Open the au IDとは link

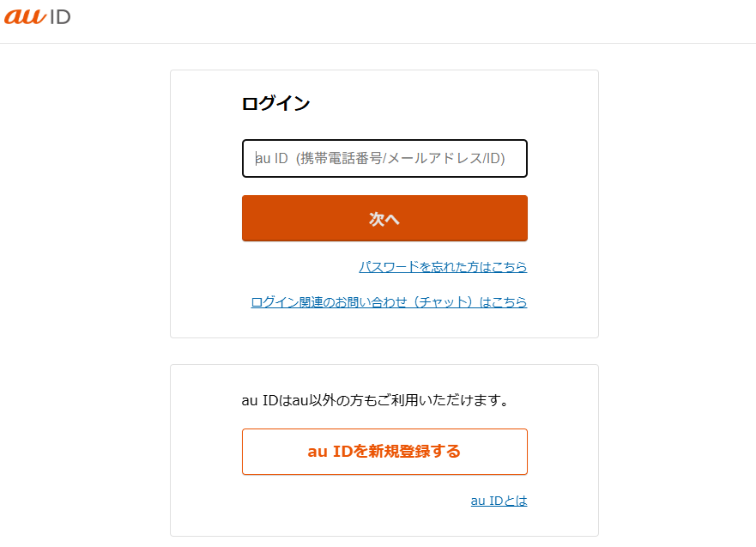click(499, 501)
